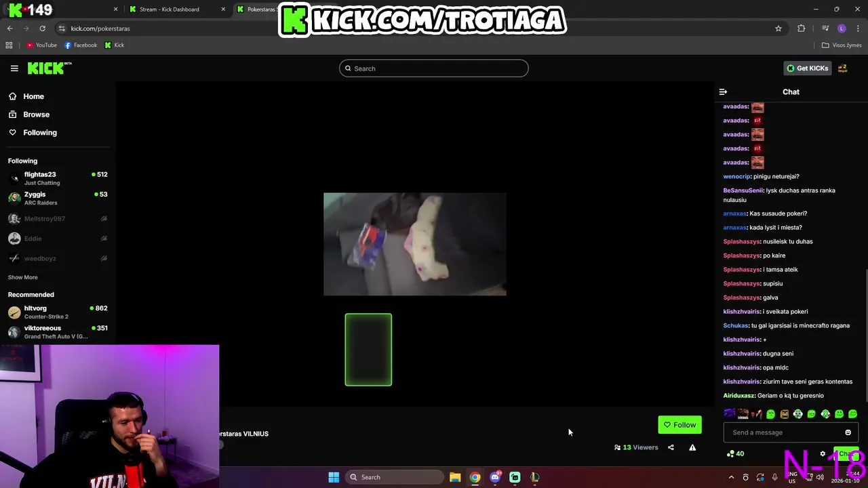Focus the Kick Search field
The width and height of the screenshot is (868, 488).
[434, 68]
